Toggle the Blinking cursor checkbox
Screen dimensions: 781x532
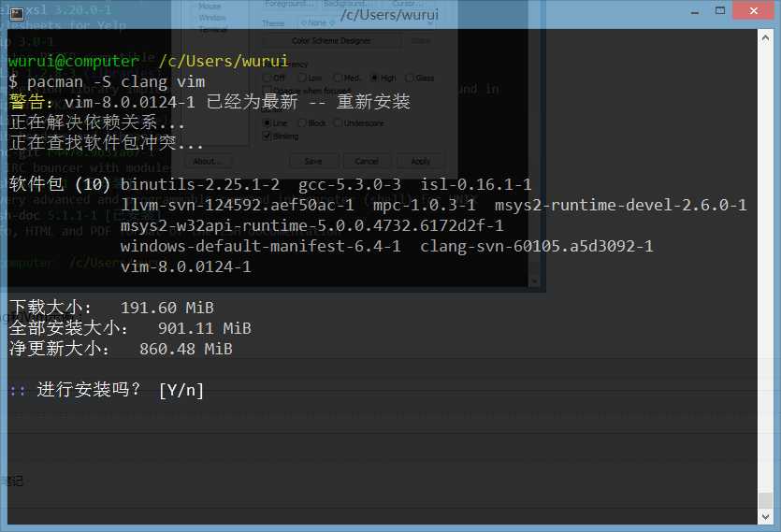click(281, 136)
